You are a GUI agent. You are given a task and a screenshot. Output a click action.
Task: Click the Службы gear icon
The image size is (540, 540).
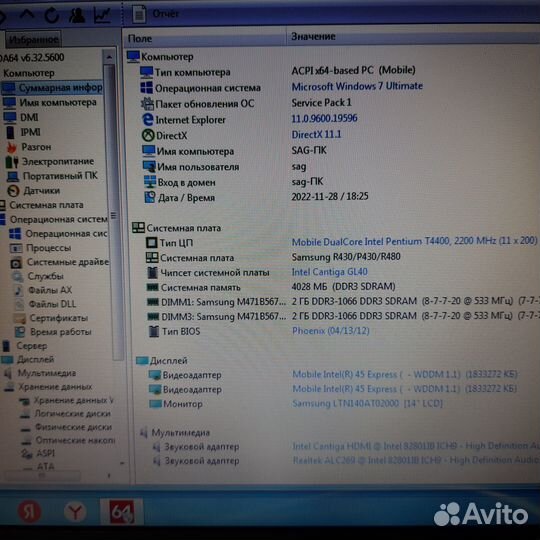click(17, 276)
